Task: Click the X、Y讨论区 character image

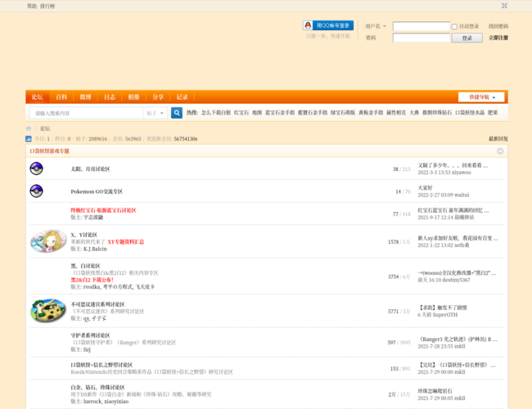Action: point(48,240)
